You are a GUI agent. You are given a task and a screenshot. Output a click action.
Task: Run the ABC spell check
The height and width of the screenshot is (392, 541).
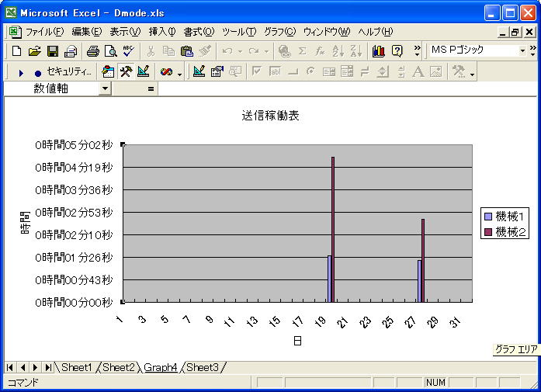point(129,51)
